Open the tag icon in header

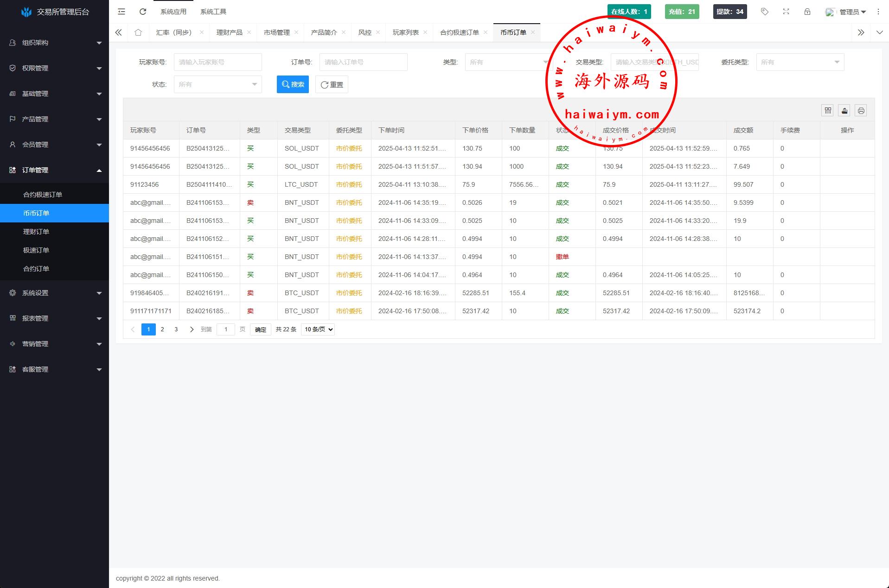click(764, 12)
